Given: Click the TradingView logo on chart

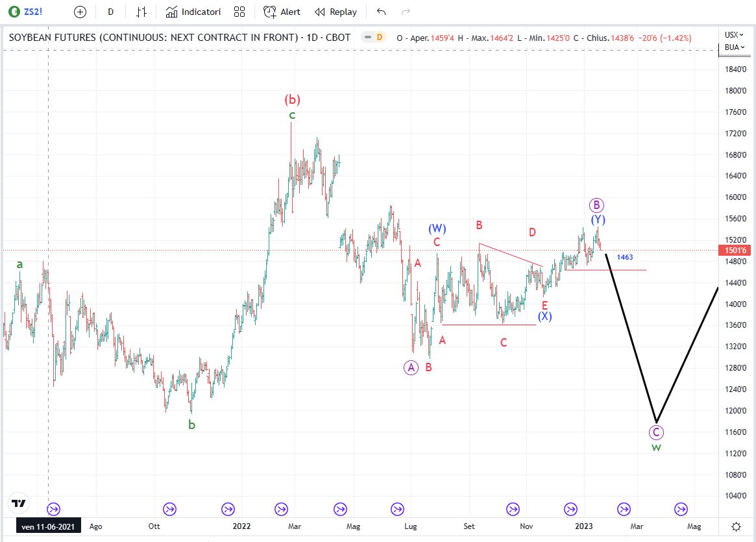Looking at the screenshot, I should point(19,504).
